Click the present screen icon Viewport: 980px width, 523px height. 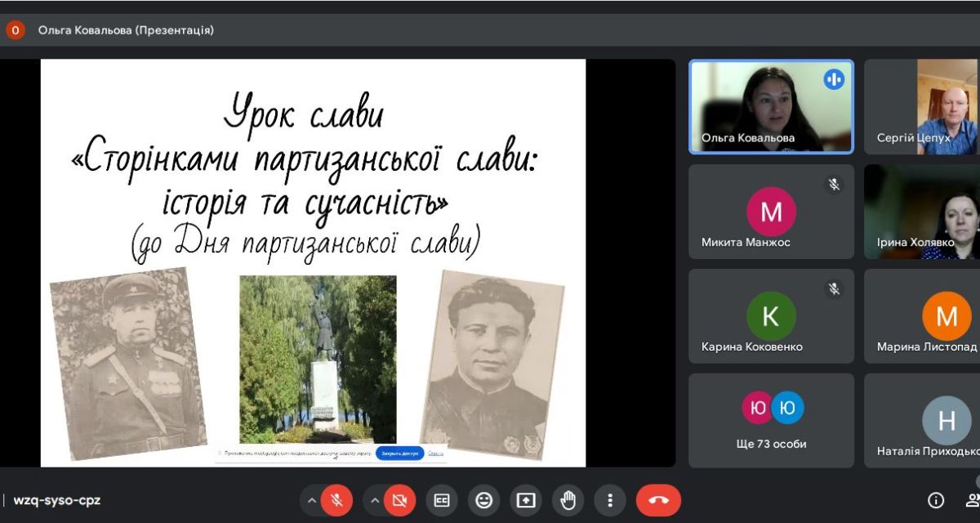[x=526, y=501]
